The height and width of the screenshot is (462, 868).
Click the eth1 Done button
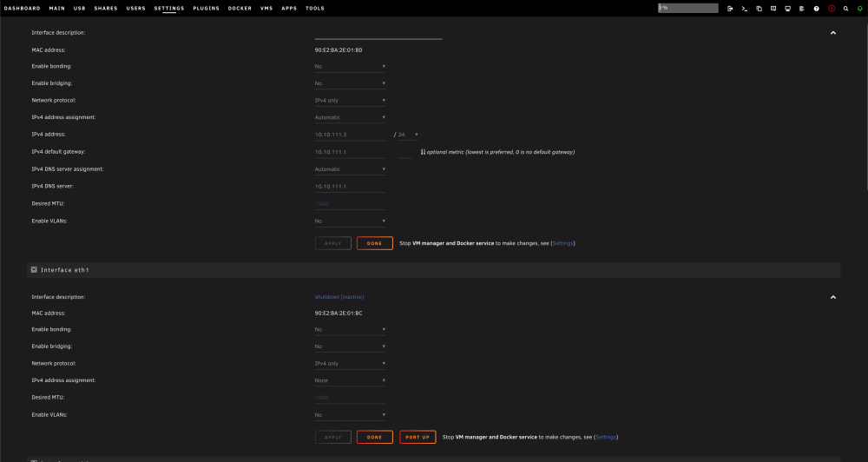point(375,437)
